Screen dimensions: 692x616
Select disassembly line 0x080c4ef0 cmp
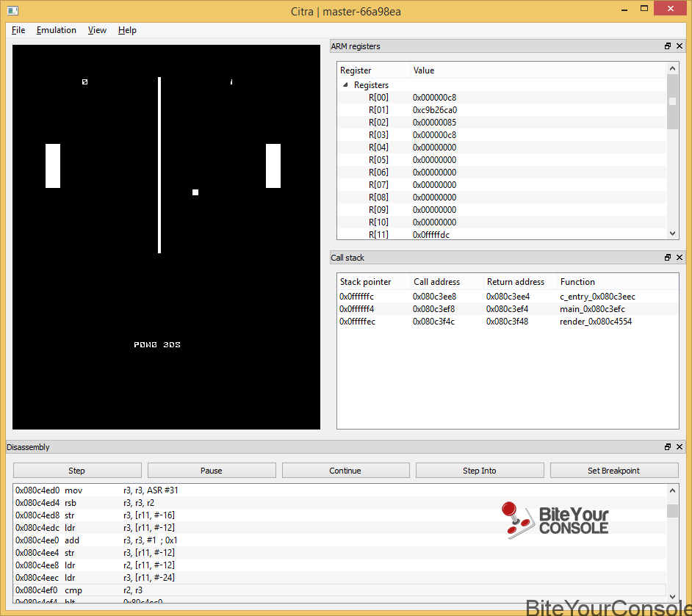[339, 590]
